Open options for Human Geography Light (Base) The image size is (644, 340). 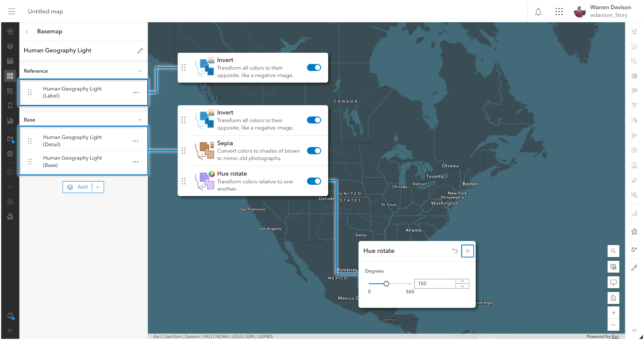136,162
